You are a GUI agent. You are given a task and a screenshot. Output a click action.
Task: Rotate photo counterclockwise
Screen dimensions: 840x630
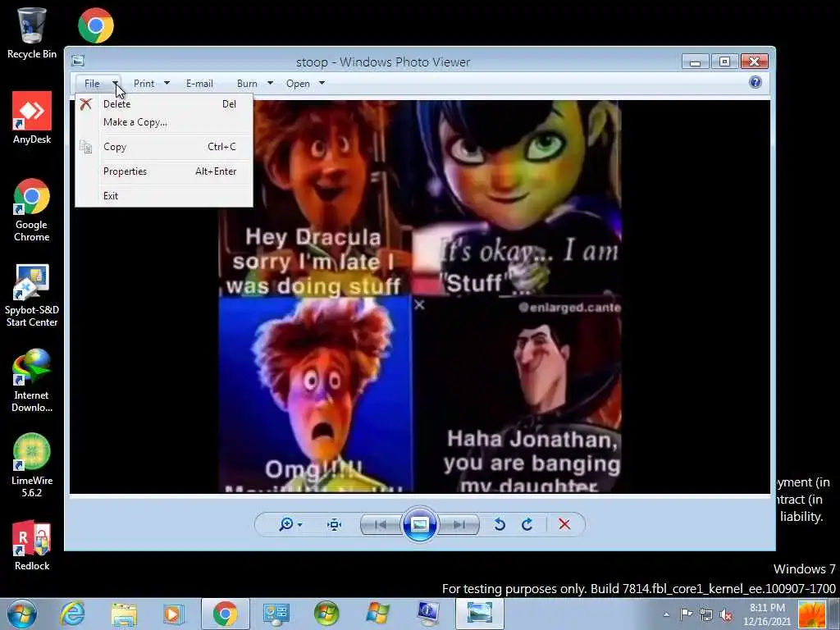coord(500,524)
